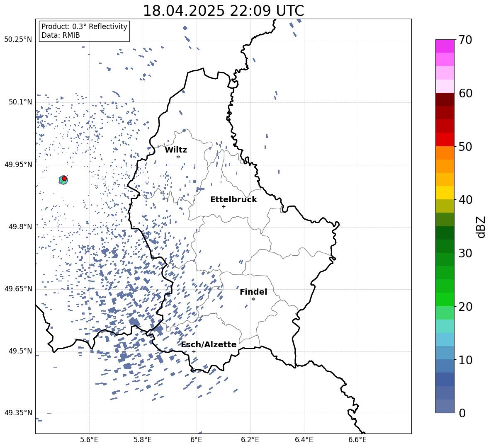Viewport: 491px width, 448px height.
Task: Click the 49.35°N latitude label
Action: point(18,413)
